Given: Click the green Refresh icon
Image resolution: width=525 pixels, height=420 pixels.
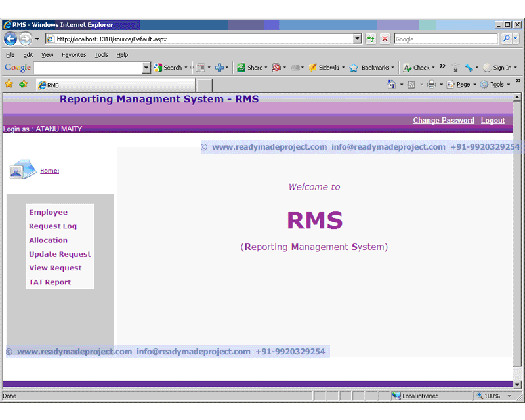Looking at the screenshot, I should click(x=371, y=39).
